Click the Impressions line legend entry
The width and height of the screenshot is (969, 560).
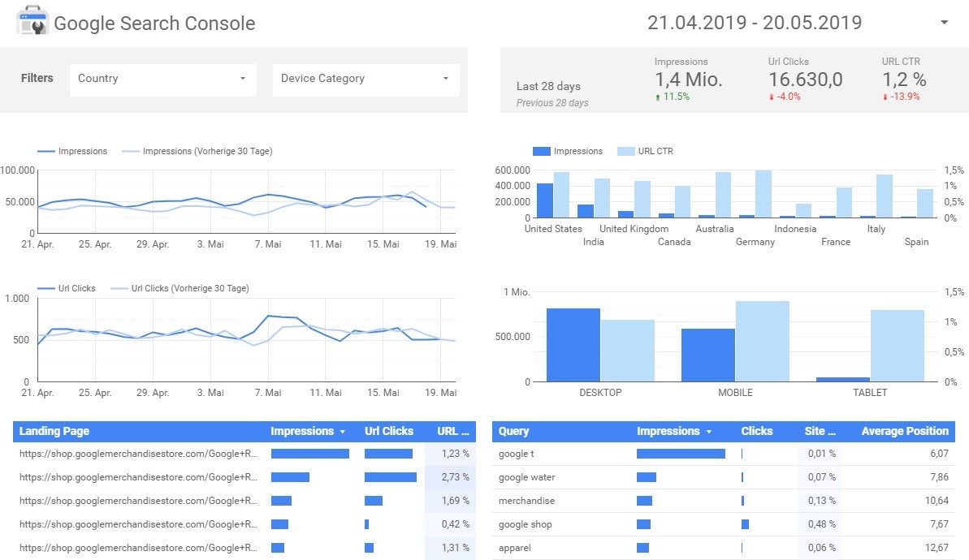[72, 151]
